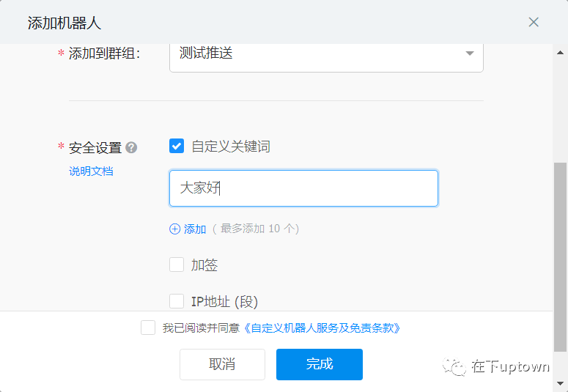Screen dimensions: 568x392
Task: Click the plus circle icon before 添加
Action: [x=174, y=229]
